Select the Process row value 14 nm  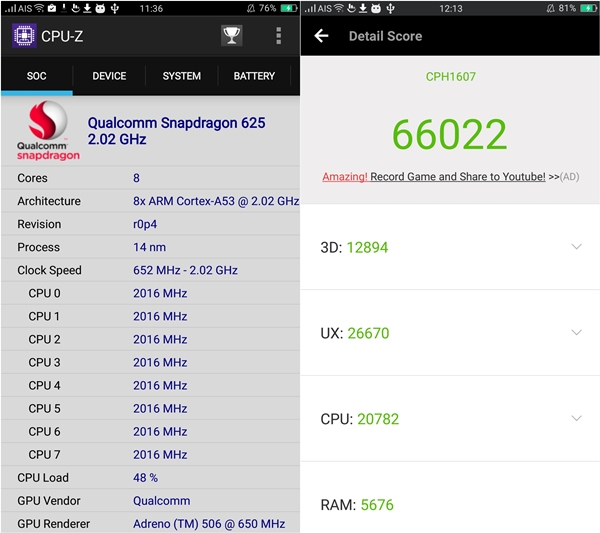150,247
